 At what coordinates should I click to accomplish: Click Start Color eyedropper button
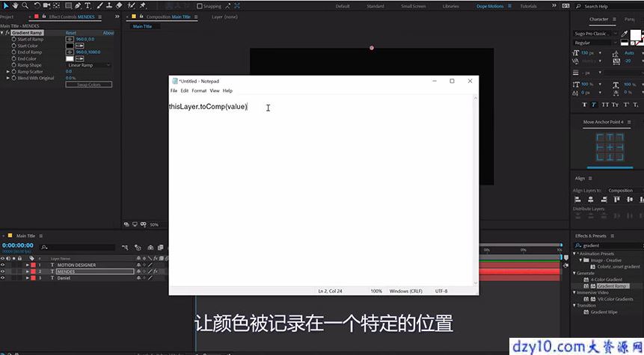[x=80, y=46]
